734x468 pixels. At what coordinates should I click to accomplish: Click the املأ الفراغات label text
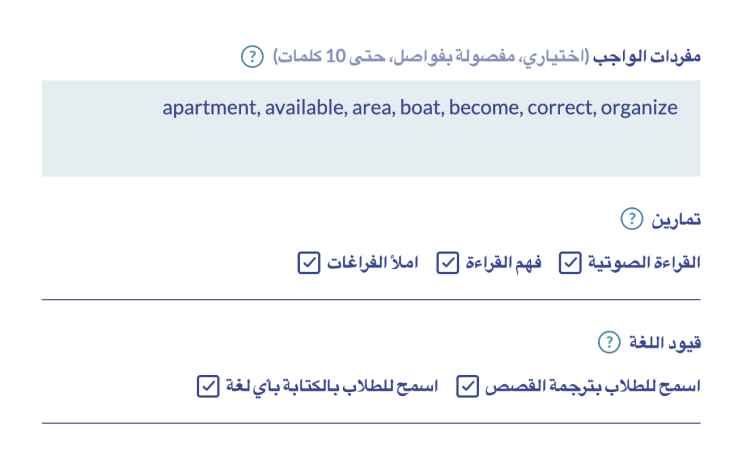(373, 263)
